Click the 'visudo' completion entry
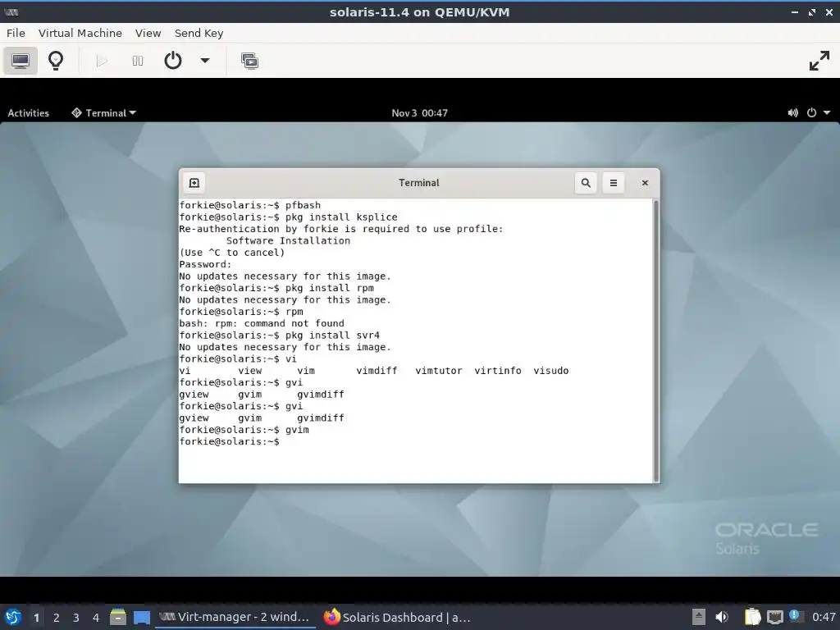840x630 pixels. [x=550, y=371]
